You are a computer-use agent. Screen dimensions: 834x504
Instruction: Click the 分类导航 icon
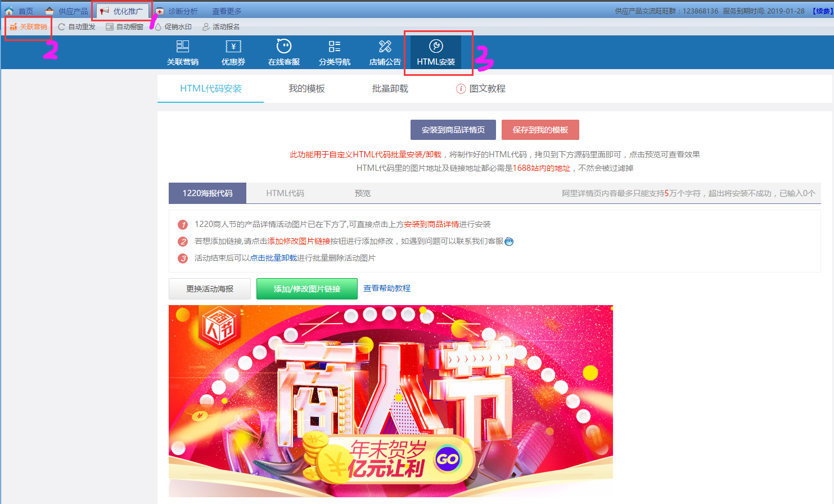click(335, 53)
